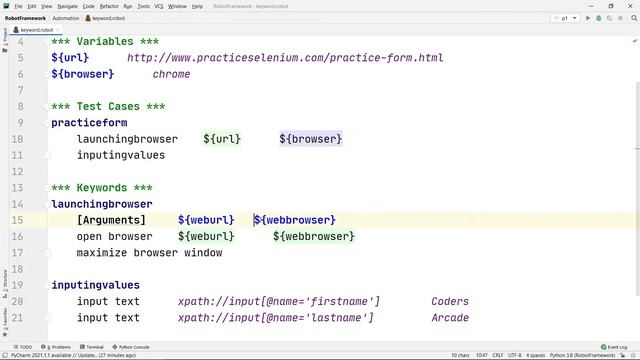Image resolution: width=640 pixels, height=360 pixels.
Task: Open the '4 spaces' indent settings
Action: tap(536, 356)
